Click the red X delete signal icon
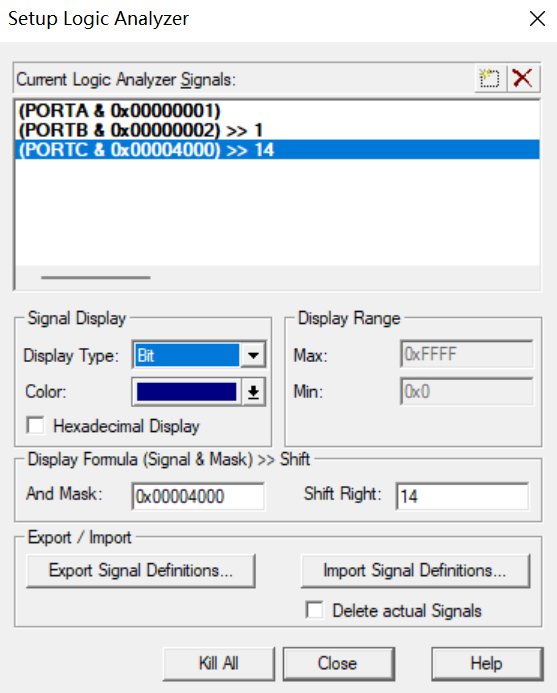Screen dimensions: 557x693 523,79
